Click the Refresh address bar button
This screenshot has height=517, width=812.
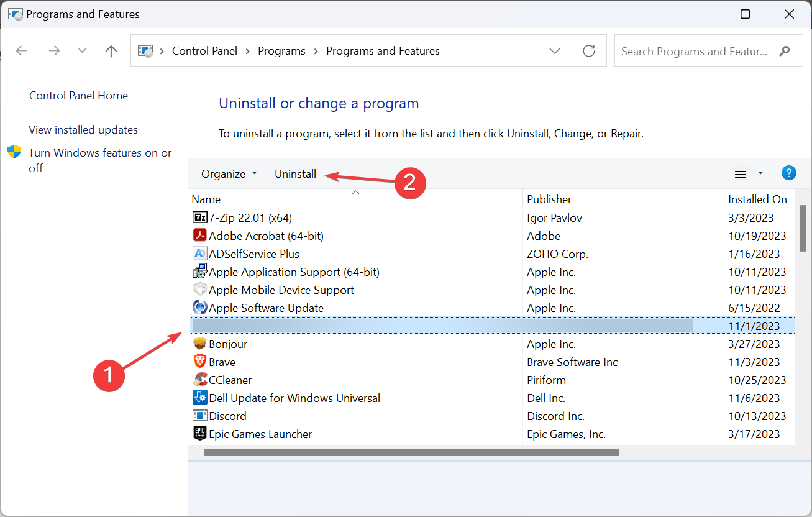coord(589,51)
